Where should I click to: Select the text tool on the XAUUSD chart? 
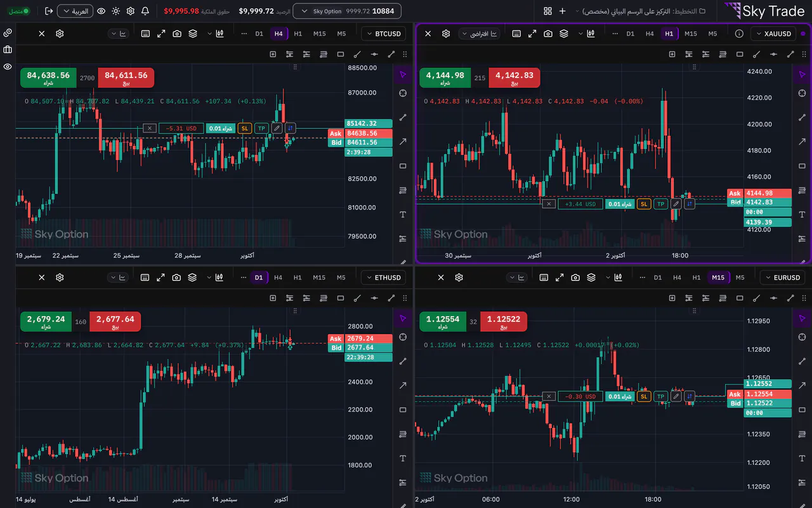pos(802,215)
